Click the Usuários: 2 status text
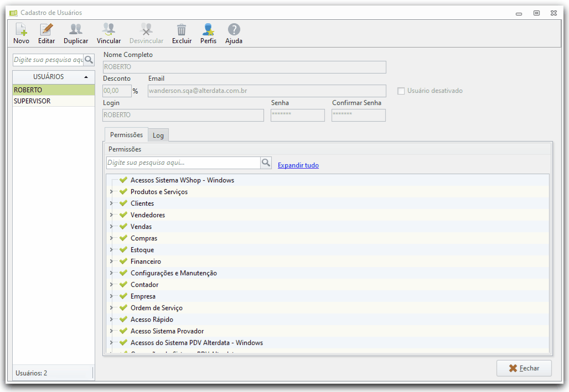The width and height of the screenshot is (569, 392). click(x=31, y=373)
